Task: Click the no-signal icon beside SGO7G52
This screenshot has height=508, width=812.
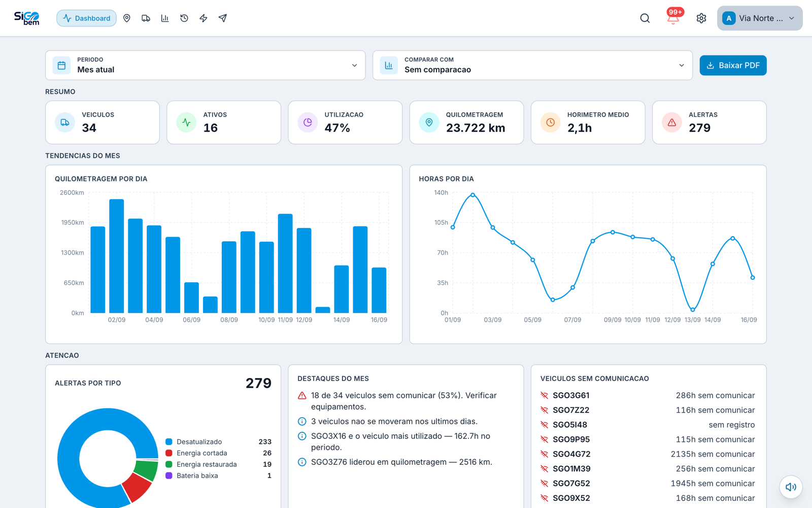Action: 545,484
